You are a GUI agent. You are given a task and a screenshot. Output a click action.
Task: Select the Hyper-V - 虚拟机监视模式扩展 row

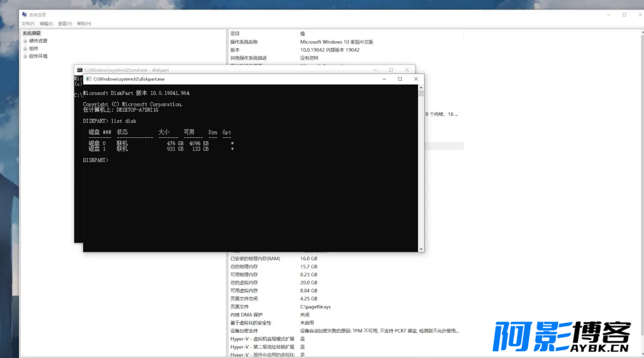click(x=346, y=339)
